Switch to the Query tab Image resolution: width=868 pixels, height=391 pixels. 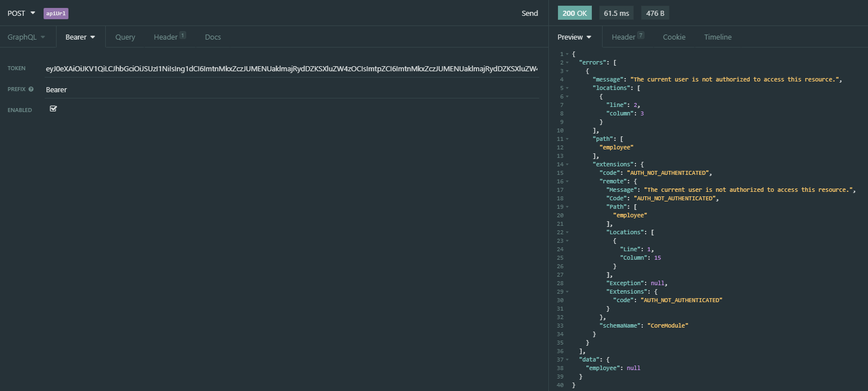[x=125, y=36]
